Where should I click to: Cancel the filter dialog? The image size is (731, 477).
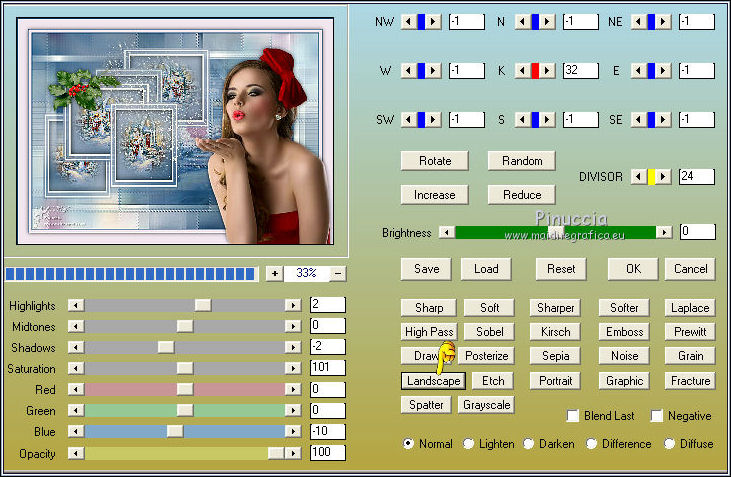pos(690,269)
